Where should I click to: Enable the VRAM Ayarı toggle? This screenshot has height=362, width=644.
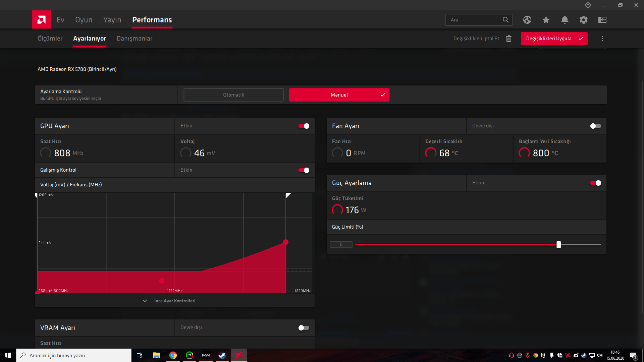304,328
